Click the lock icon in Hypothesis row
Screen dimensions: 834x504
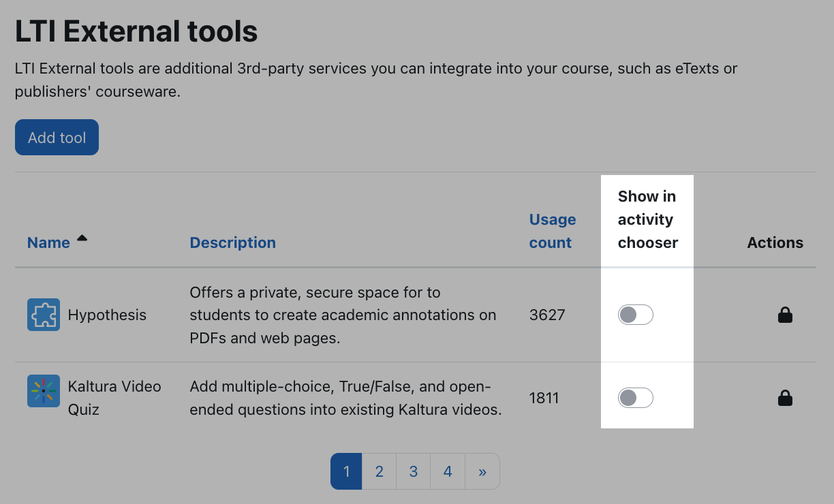coord(785,315)
